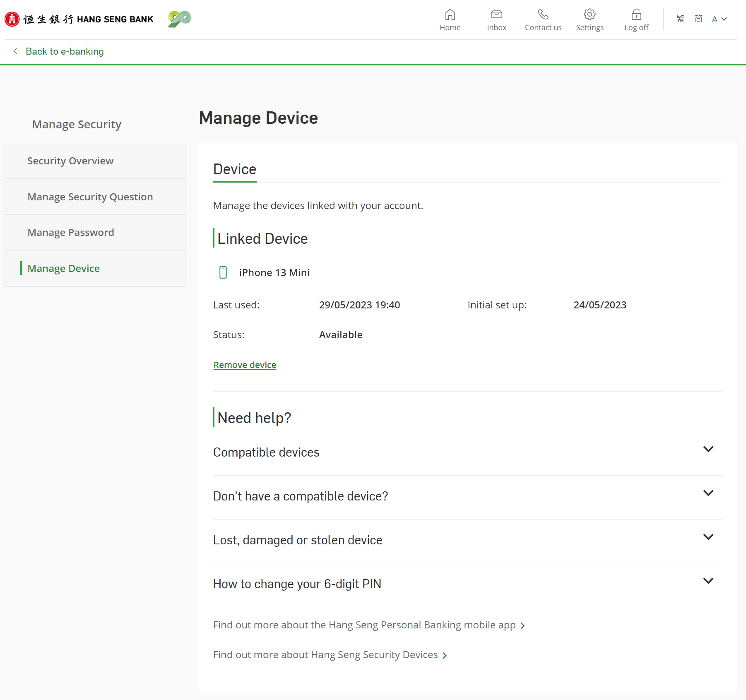Viewport: 746px width, 700px height.
Task: Click the Contact us phone icon
Action: coord(543,15)
